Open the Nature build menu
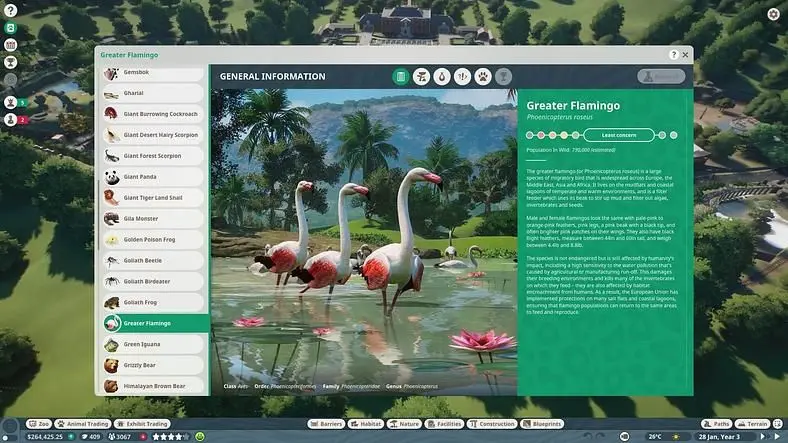 [x=404, y=424]
